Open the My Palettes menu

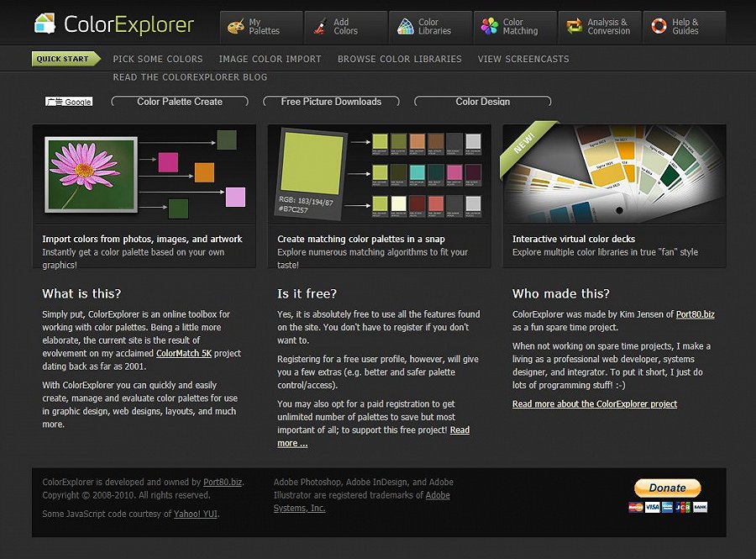[261, 27]
